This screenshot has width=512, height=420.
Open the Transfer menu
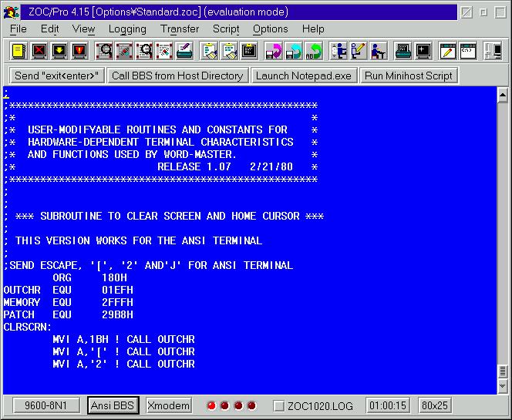(x=180, y=29)
